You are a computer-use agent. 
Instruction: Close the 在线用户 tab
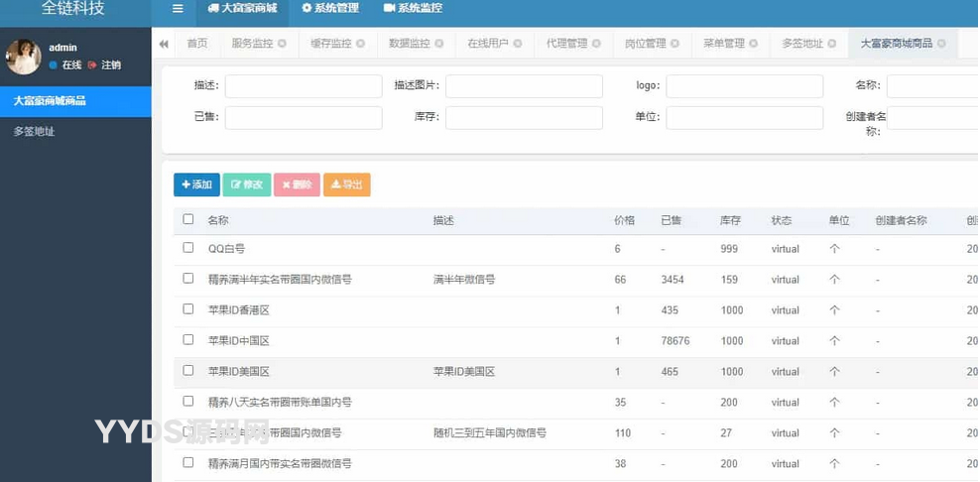click(519, 44)
